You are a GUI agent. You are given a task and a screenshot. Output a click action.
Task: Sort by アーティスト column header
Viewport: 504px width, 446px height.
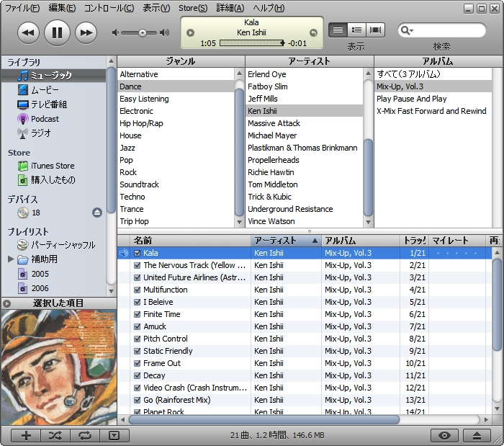point(286,241)
